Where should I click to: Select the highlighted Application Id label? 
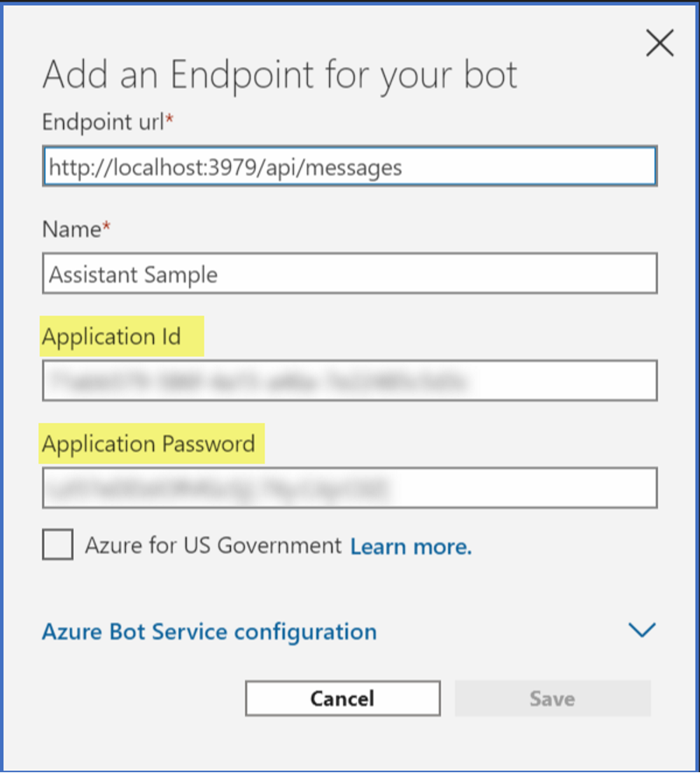112,337
